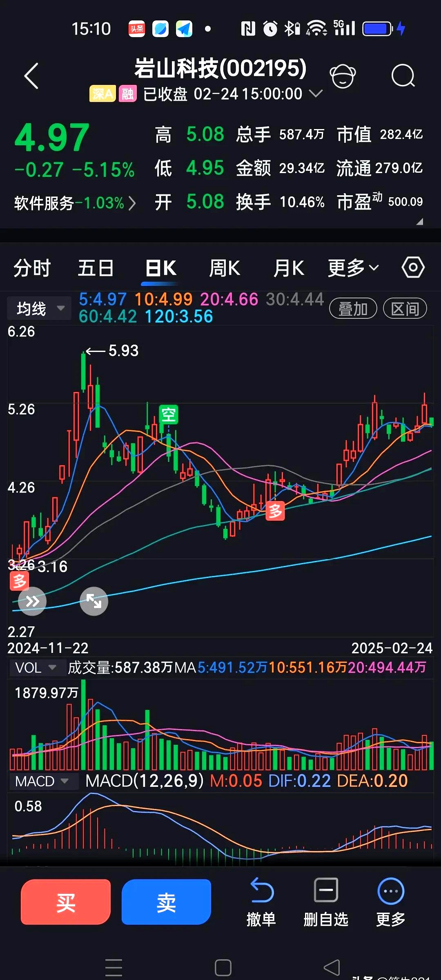Tap Android back triangle button

tap(332, 967)
